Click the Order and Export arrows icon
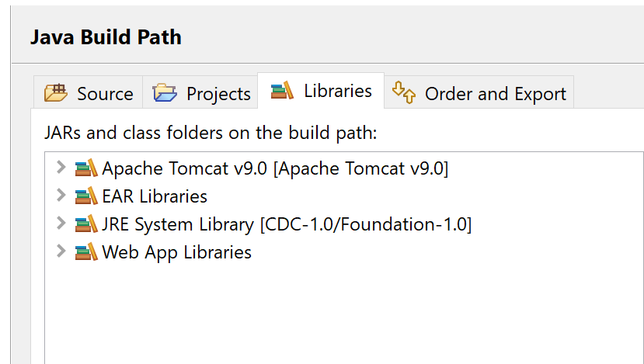The width and height of the screenshot is (644, 364). click(404, 92)
